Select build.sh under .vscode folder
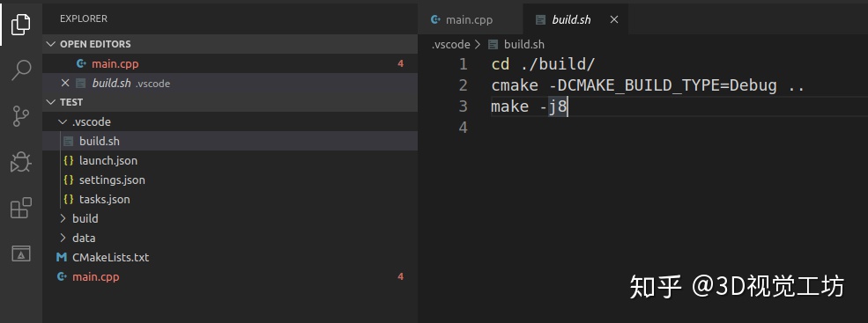The width and height of the screenshot is (868, 323). (230, 141)
